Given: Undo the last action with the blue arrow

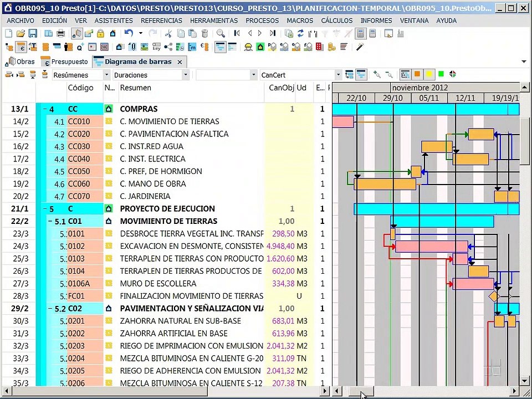Looking at the screenshot, I should coord(129,33).
